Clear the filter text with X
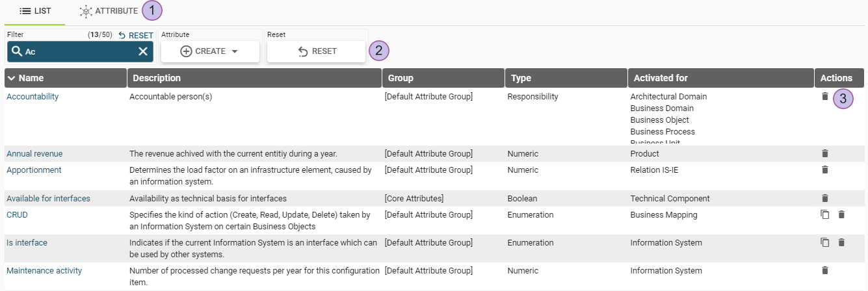 click(143, 52)
